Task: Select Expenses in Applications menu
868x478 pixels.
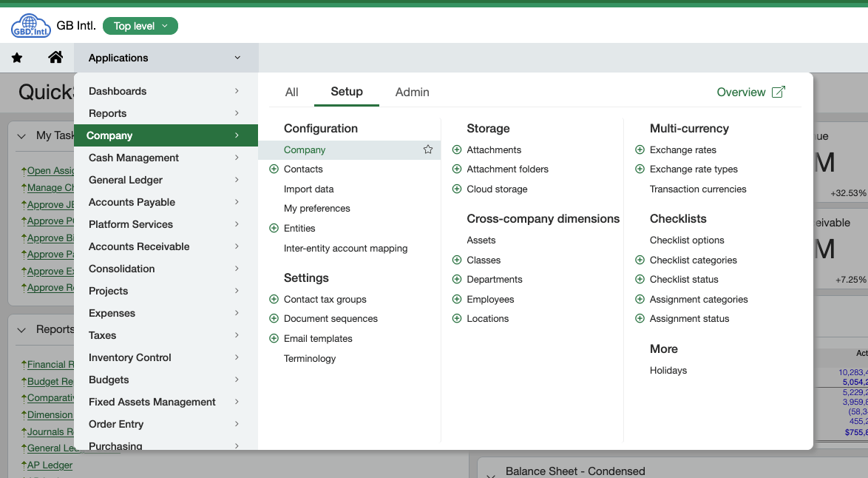Action: coord(166,313)
